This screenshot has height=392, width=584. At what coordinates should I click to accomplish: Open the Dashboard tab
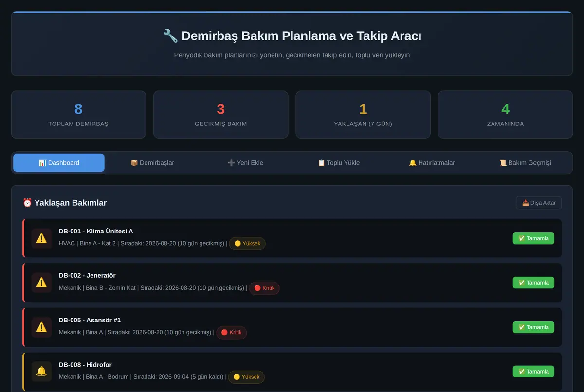59,163
